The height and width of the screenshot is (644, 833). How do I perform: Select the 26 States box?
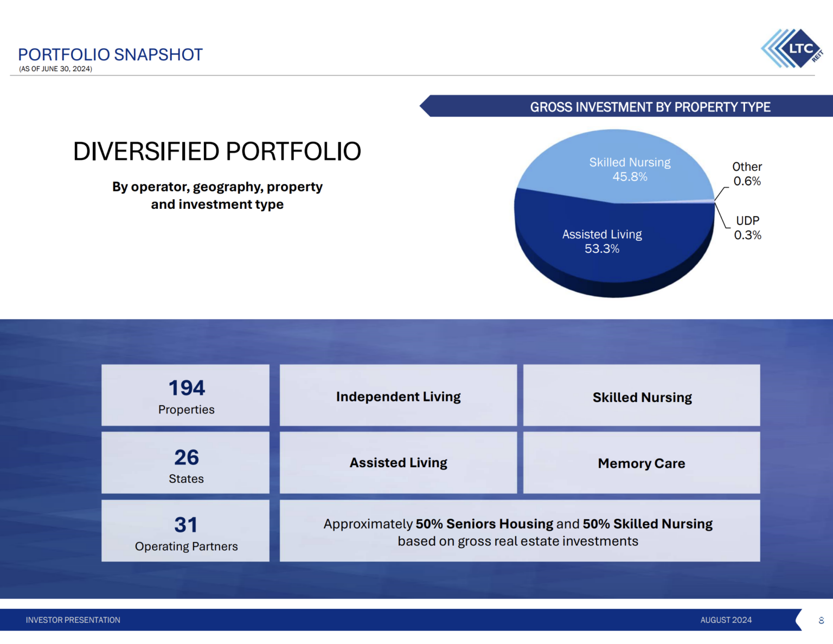click(x=185, y=463)
